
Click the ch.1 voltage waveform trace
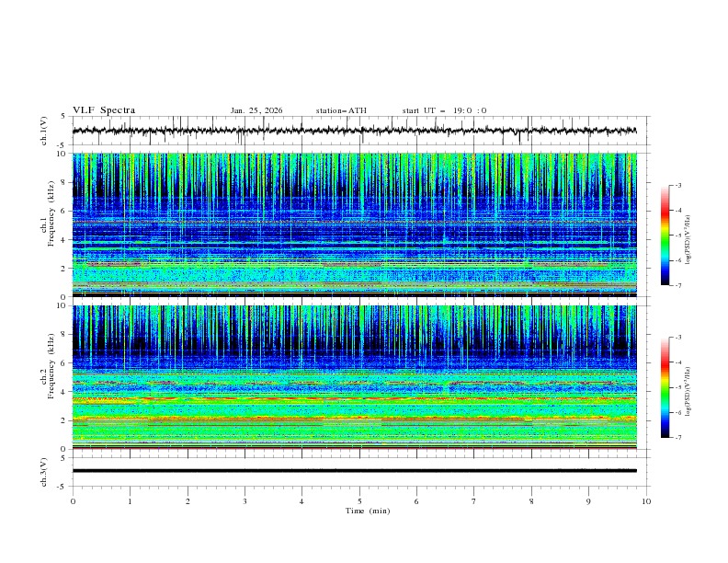coord(354,131)
